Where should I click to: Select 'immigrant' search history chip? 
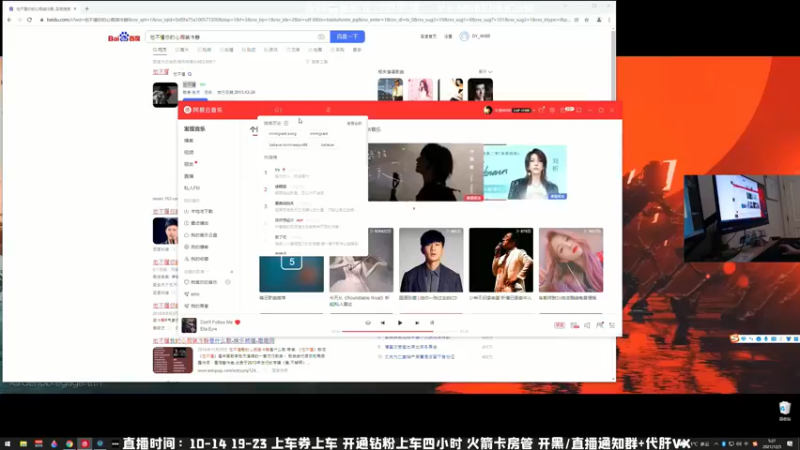[319, 134]
